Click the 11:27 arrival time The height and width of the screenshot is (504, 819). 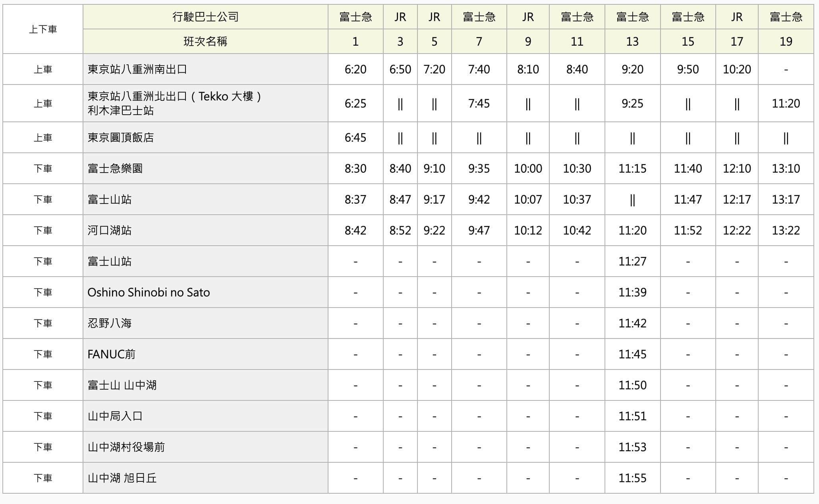pyautogui.click(x=632, y=262)
